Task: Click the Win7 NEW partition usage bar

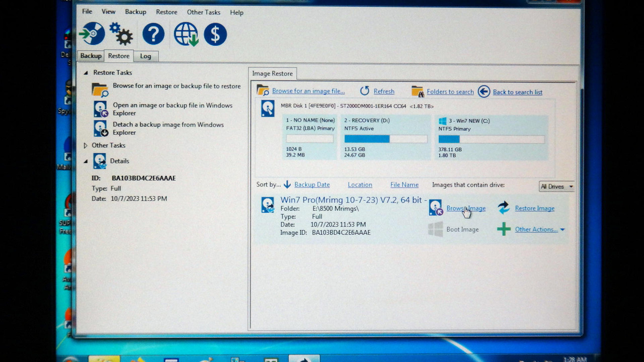Action: point(492,139)
